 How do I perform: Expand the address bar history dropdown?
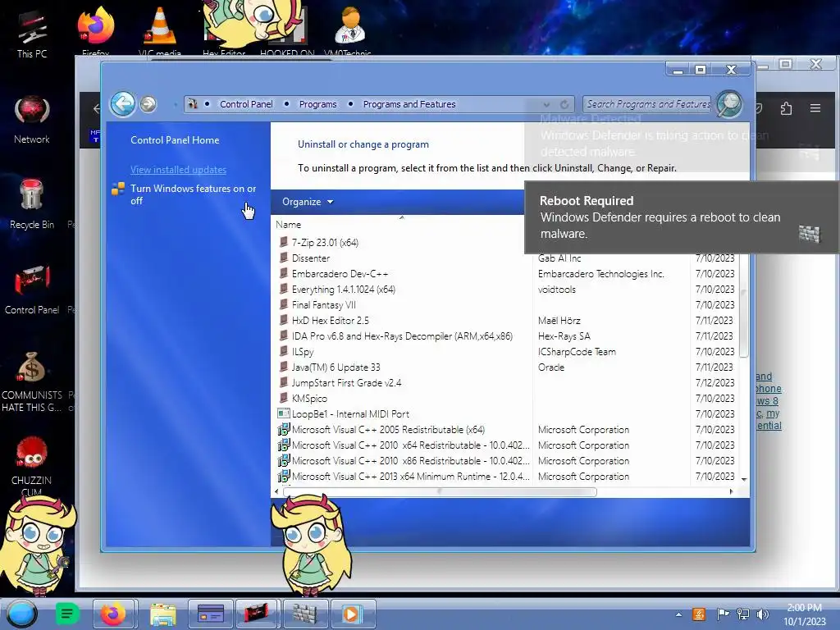click(x=546, y=104)
